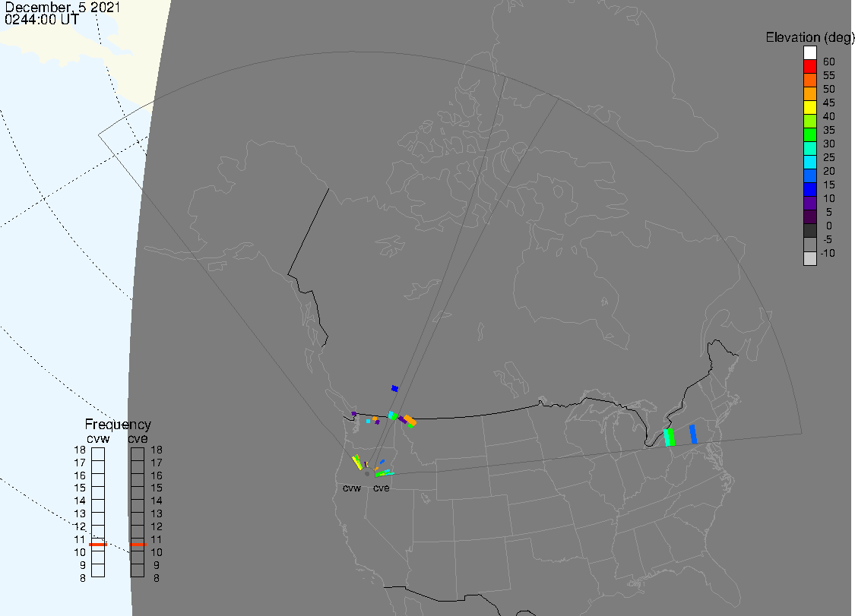Click the isolated blue data square north of border
855x616 pixels.
[394, 389]
